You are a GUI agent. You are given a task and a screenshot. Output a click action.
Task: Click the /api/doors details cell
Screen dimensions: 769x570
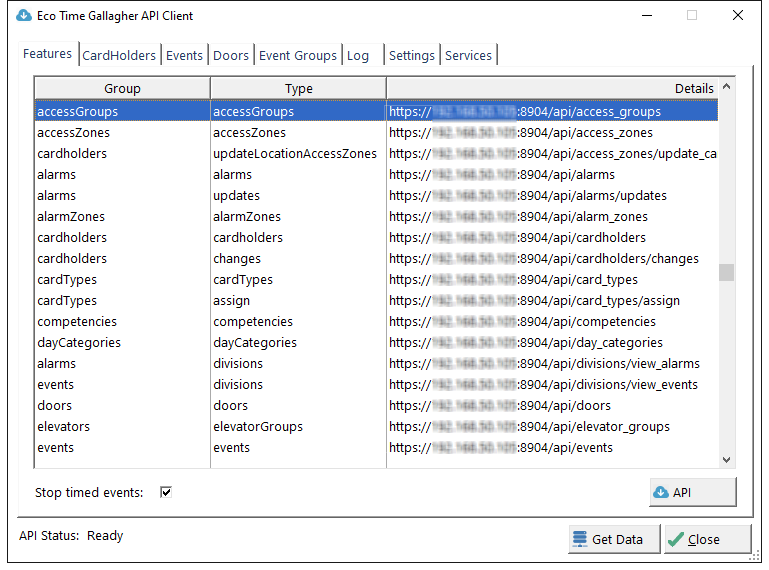[552, 406]
